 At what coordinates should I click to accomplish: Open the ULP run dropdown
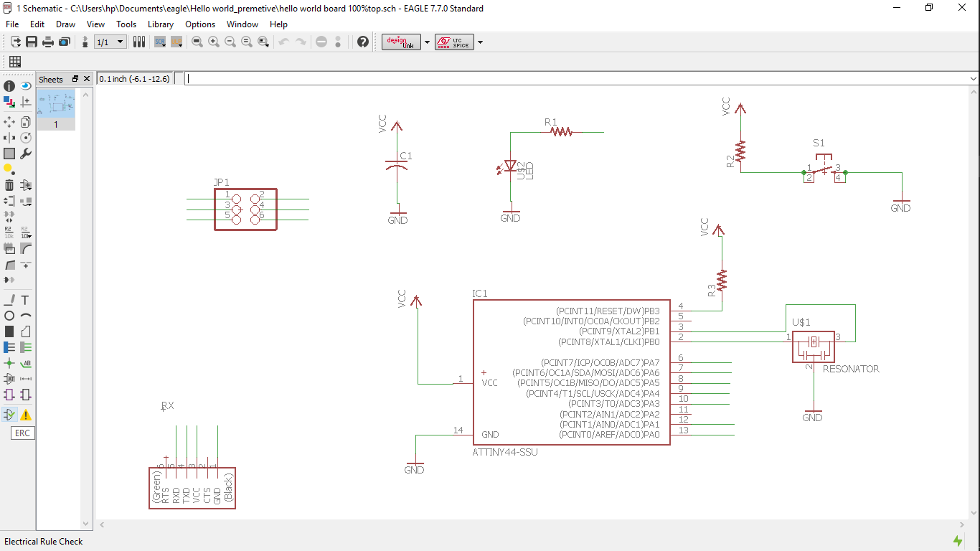click(x=177, y=42)
